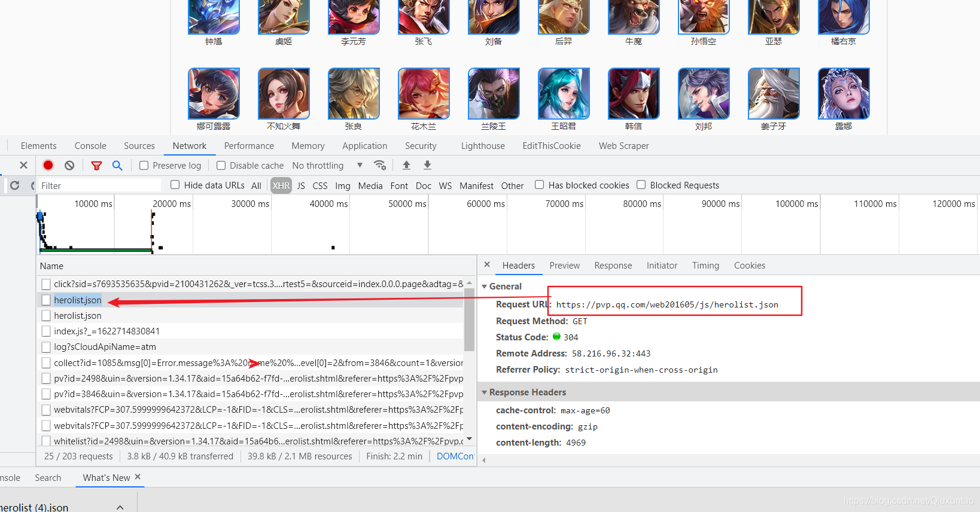Click hero portrait 张良
Image resolution: width=980 pixels, height=512 pixels.
(x=354, y=93)
